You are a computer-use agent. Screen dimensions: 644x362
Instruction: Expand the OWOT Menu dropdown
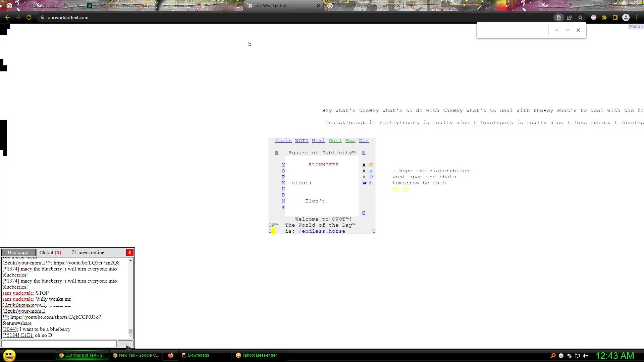(635, 26)
